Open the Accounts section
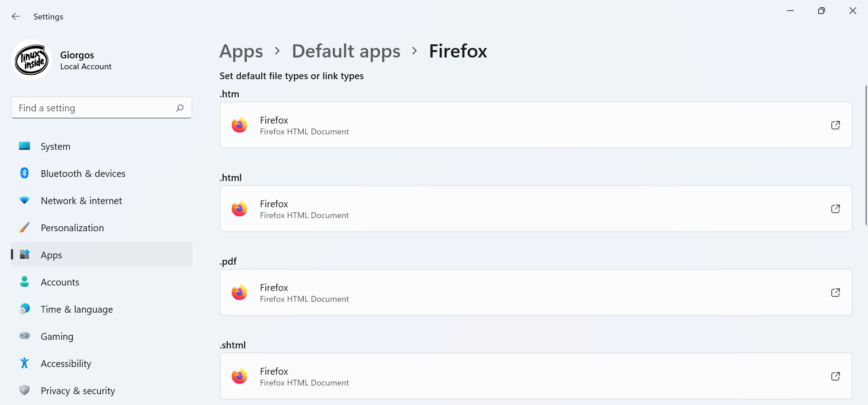 [x=101, y=282]
